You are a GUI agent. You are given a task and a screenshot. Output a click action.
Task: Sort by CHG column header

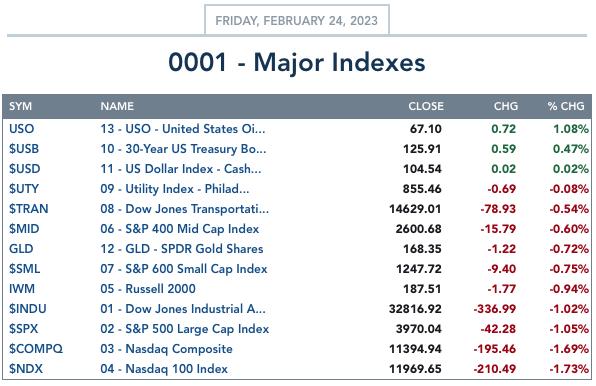(x=506, y=106)
